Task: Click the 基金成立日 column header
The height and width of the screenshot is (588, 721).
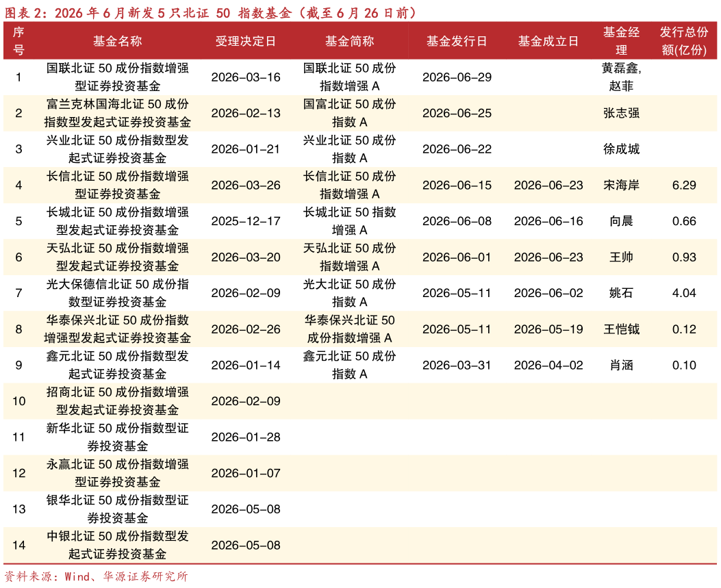Action: [548, 41]
